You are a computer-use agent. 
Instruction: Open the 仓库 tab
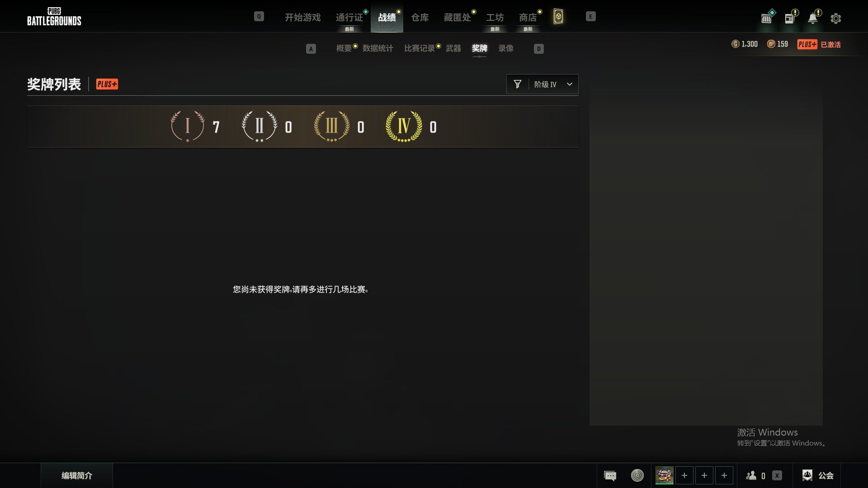pyautogui.click(x=420, y=18)
